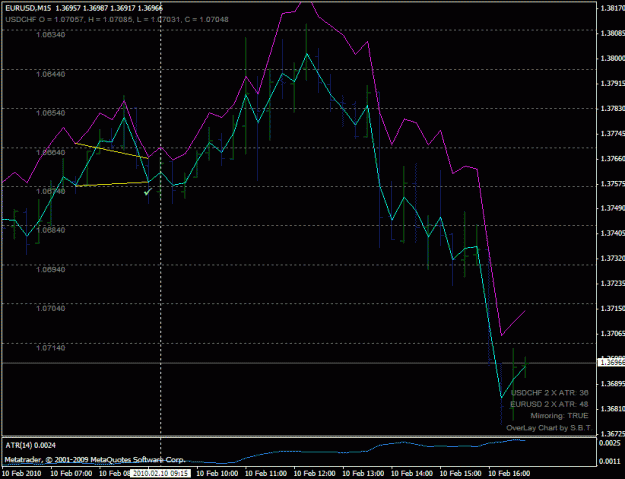The width and height of the screenshot is (625, 479).
Task: Click the 10 Feb 07:00 time axis label
Action: (x=71, y=473)
